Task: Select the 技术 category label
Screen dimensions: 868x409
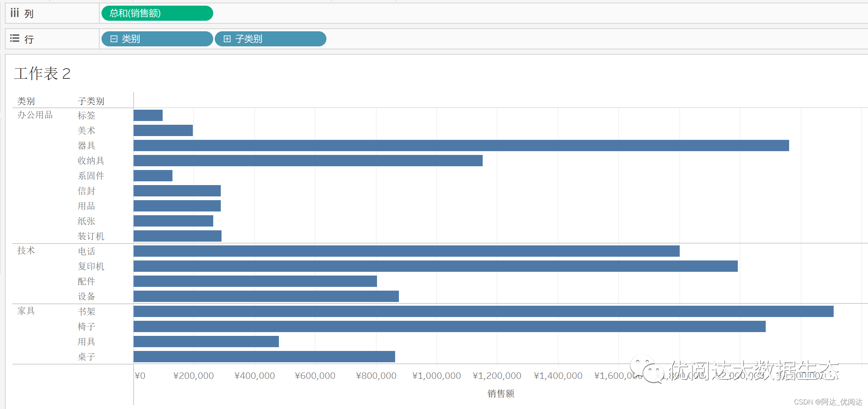Action: click(x=26, y=251)
